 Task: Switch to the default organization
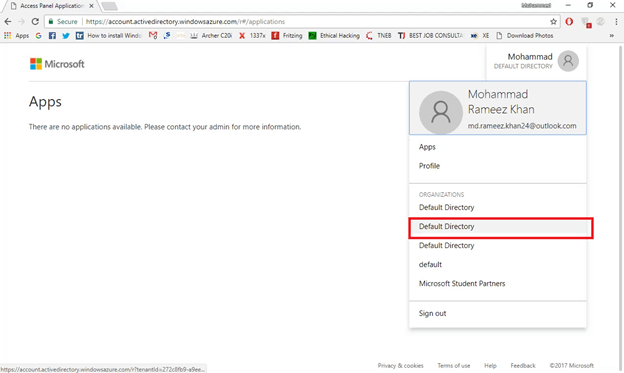(x=430, y=264)
